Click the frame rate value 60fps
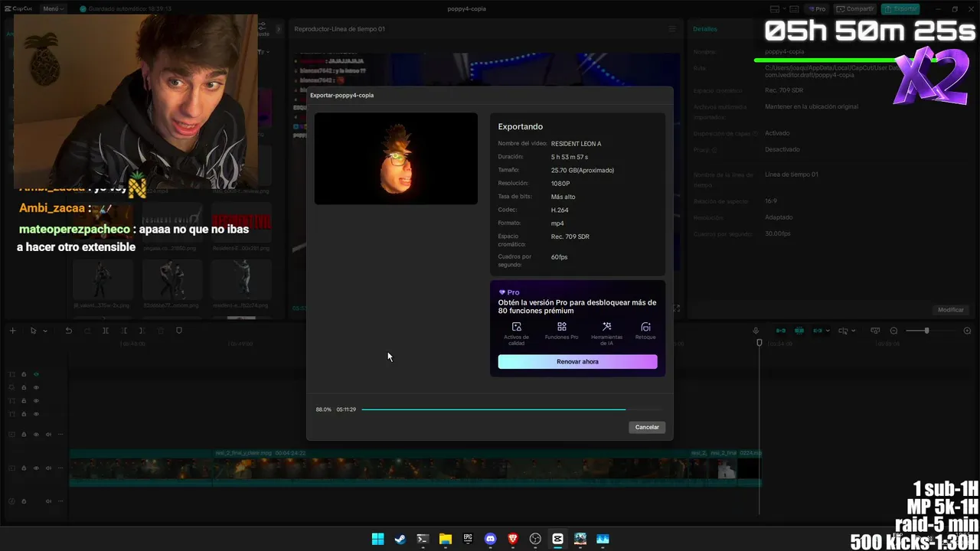Viewport: 980px width, 551px height. tap(560, 257)
